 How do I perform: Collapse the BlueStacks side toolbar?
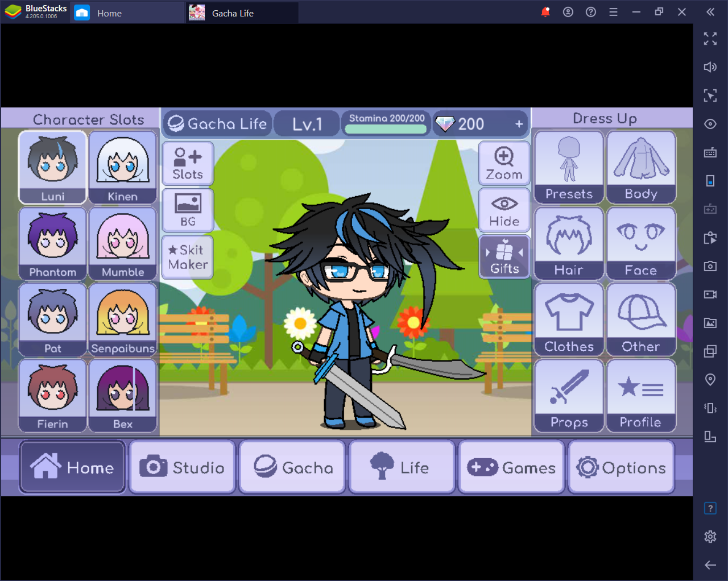(710, 12)
